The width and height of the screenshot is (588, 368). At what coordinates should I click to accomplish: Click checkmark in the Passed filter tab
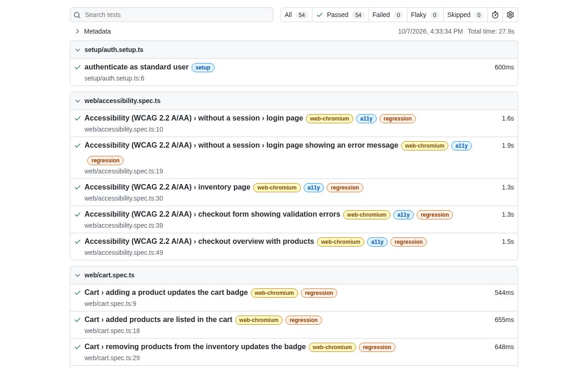coord(320,15)
